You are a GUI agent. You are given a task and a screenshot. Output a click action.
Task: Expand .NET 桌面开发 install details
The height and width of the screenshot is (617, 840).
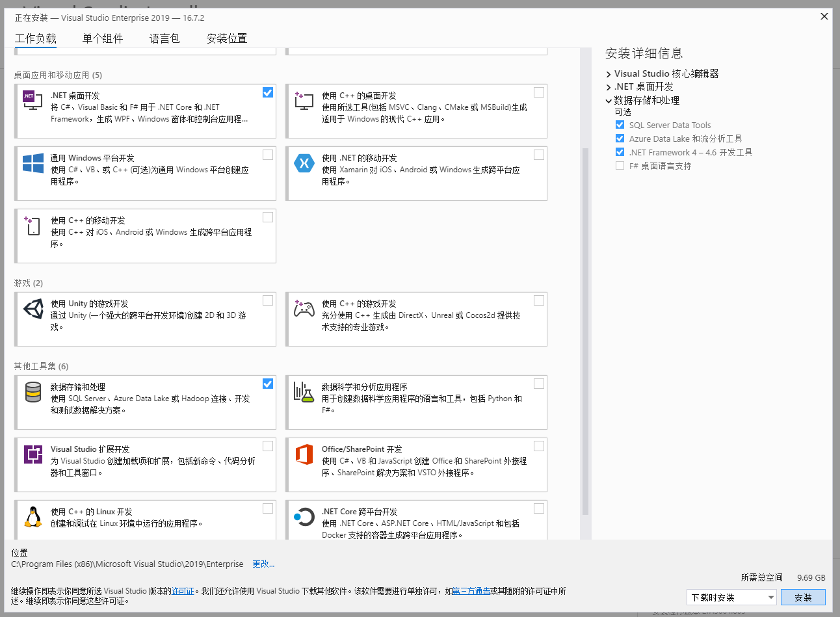click(x=609, y=87)
